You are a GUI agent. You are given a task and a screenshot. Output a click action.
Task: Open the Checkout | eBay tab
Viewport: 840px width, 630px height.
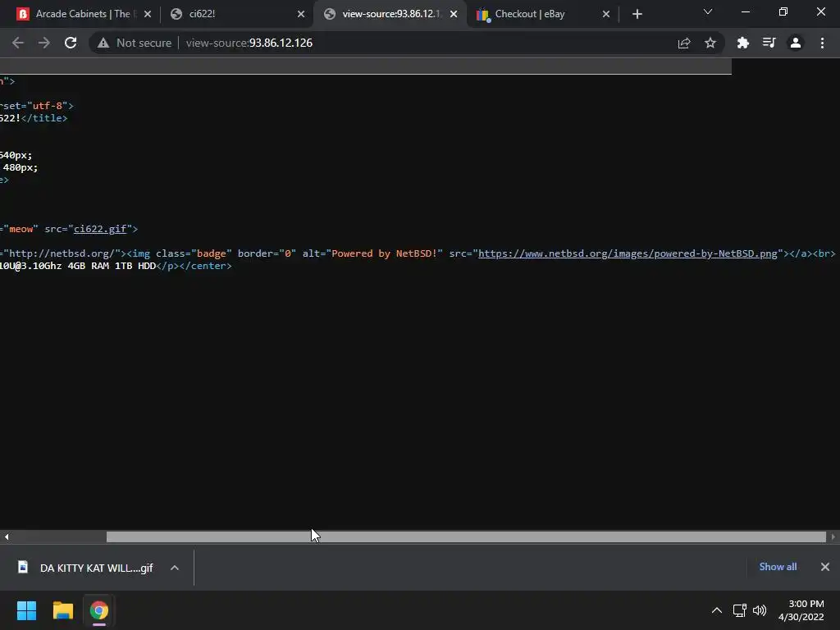(x=542, y=14)
